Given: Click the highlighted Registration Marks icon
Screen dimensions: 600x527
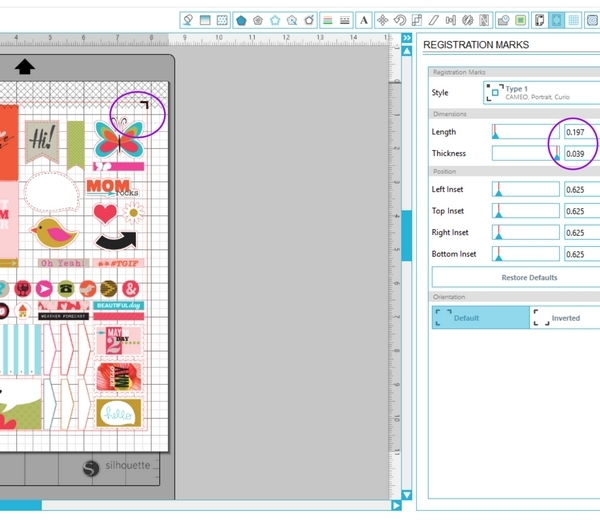Looking at the screenshot, I should 556,20.
